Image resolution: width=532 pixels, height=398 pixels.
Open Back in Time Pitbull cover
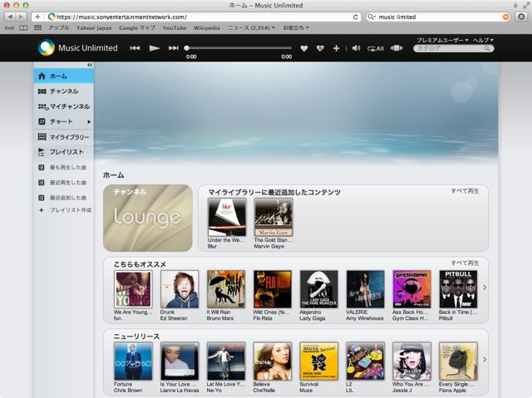coord(458,289)
